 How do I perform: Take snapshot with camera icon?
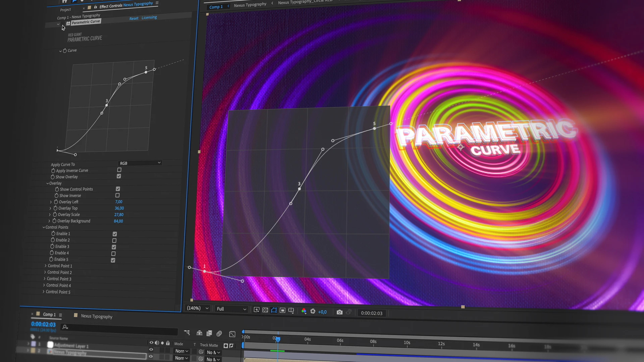(x=339, y=312)
